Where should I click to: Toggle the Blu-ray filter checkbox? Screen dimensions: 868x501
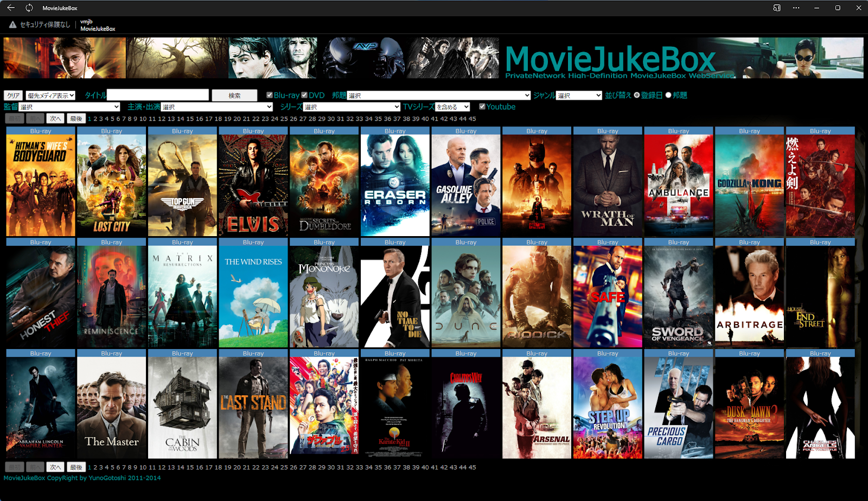tap(270, 95)
